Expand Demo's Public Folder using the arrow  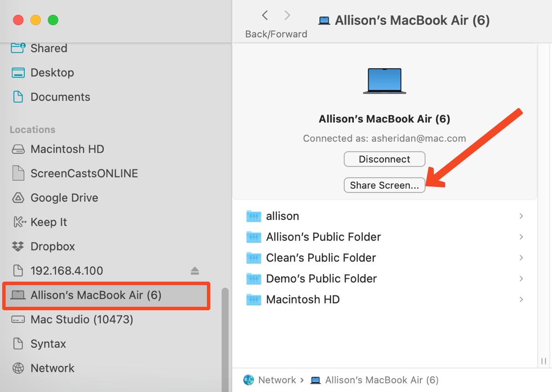[x=521, y=278]
